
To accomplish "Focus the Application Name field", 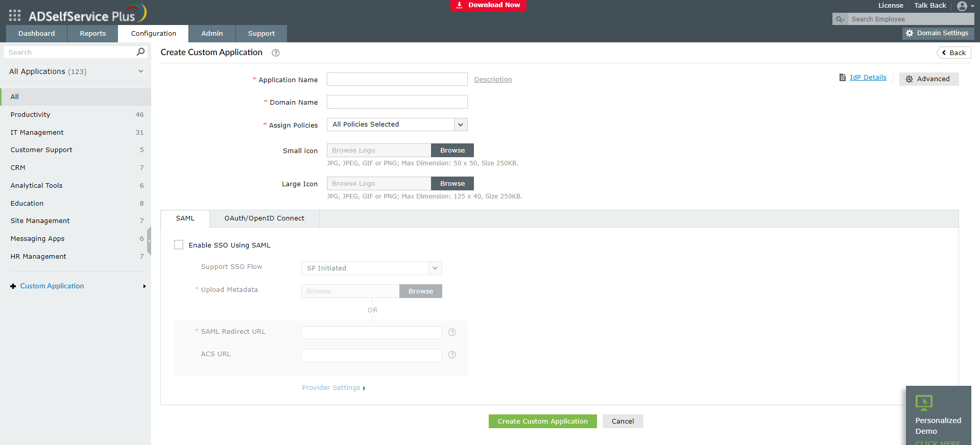I will coord(397,79).
